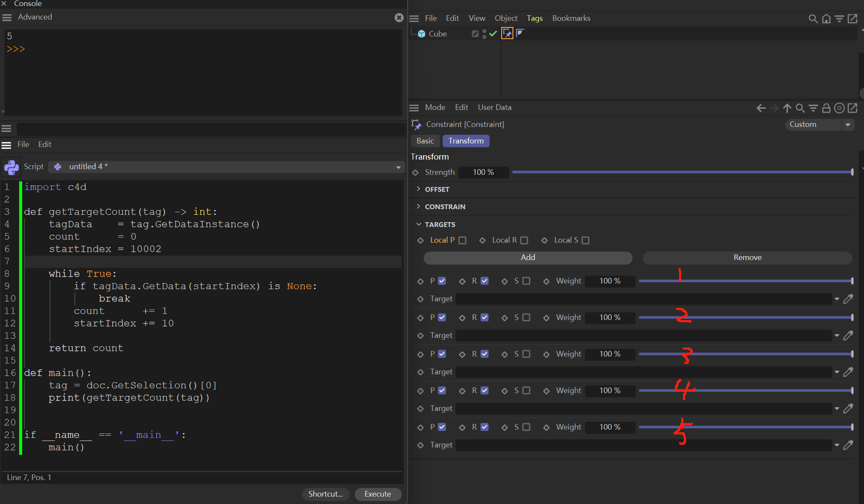Click the Shortcut... button
The width and height of the screenshot is (864, 504).
click(325, 494)
